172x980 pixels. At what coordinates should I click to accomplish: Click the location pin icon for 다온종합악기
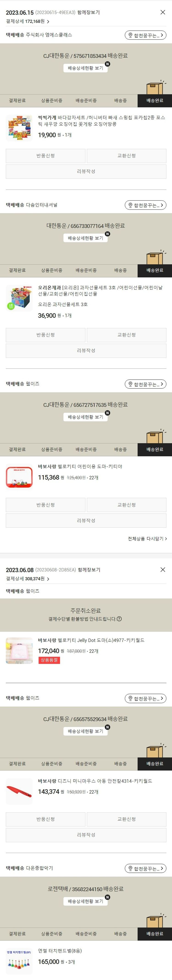pos(130,869)
